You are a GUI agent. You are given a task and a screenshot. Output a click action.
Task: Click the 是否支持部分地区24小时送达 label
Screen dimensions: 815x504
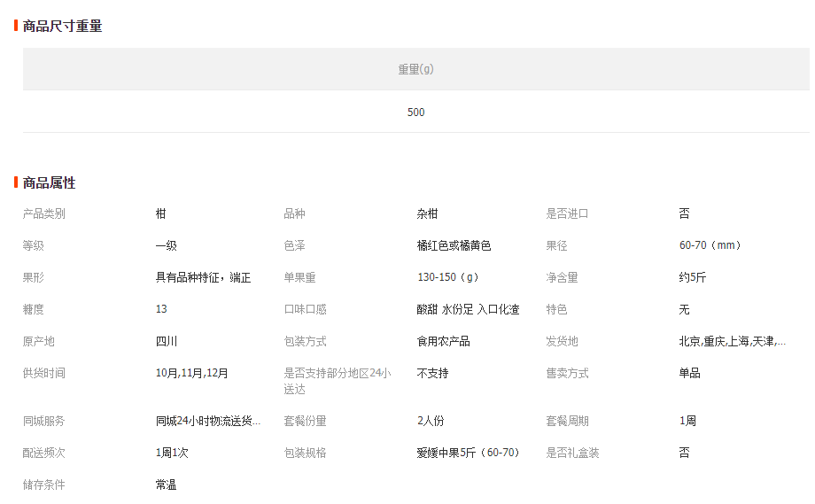point(337,381)
